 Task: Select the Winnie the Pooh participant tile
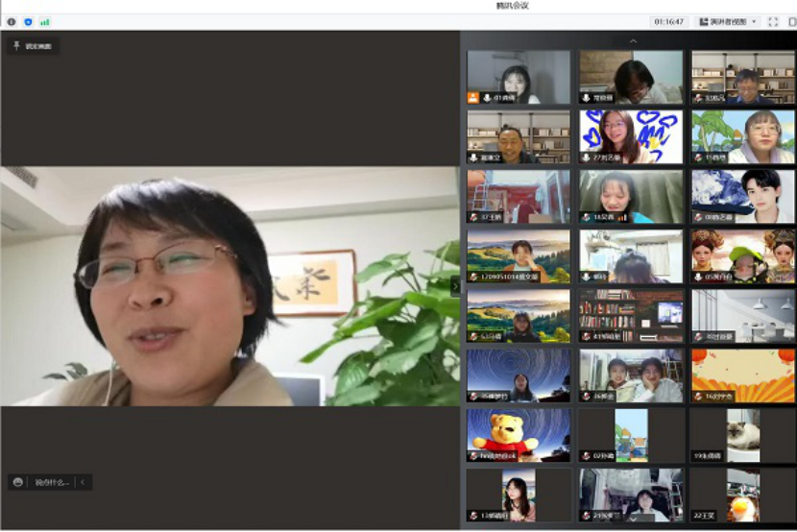pyautogui.click(x=519, y=435)
